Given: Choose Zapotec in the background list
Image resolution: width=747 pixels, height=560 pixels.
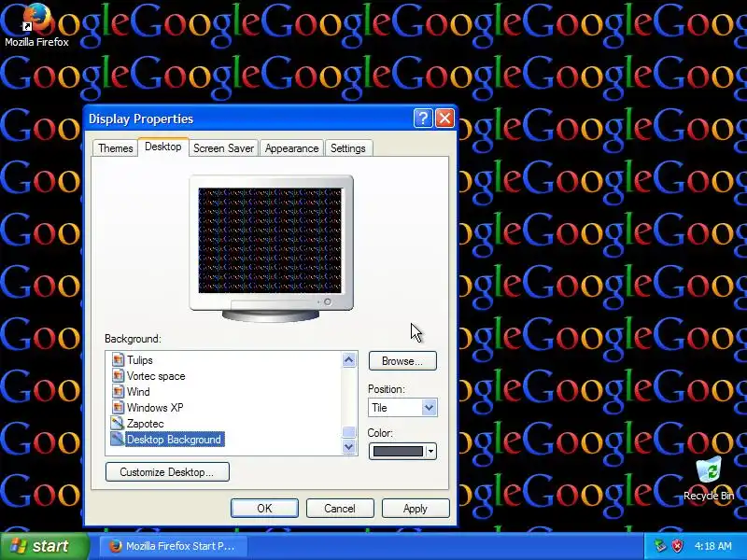Looking at the screenshot, I should coord(146,424).
